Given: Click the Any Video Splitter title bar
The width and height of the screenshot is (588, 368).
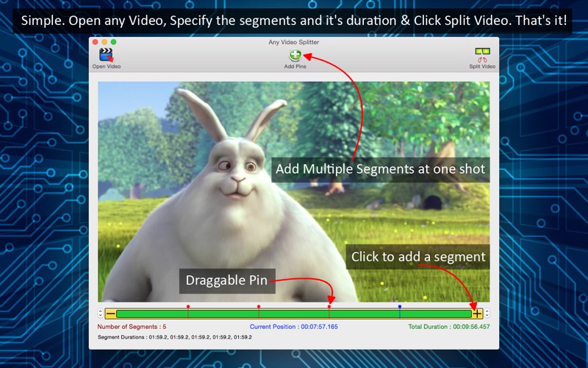Looking at the screenshot, I should coord(293,42).
